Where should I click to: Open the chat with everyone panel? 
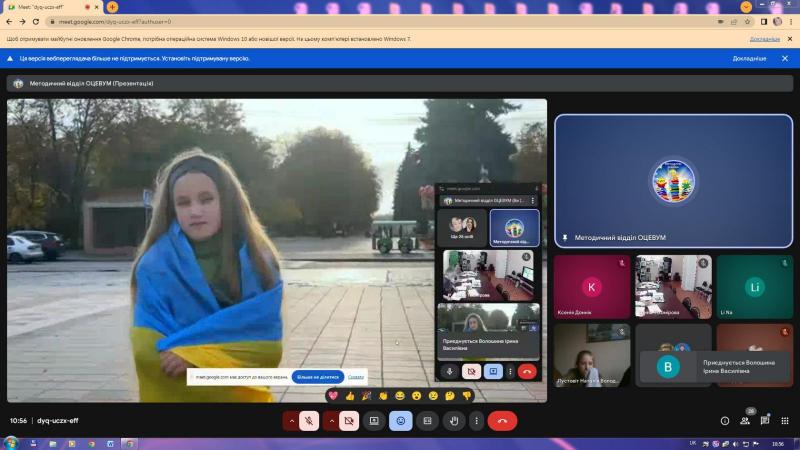tap(765, 421)
